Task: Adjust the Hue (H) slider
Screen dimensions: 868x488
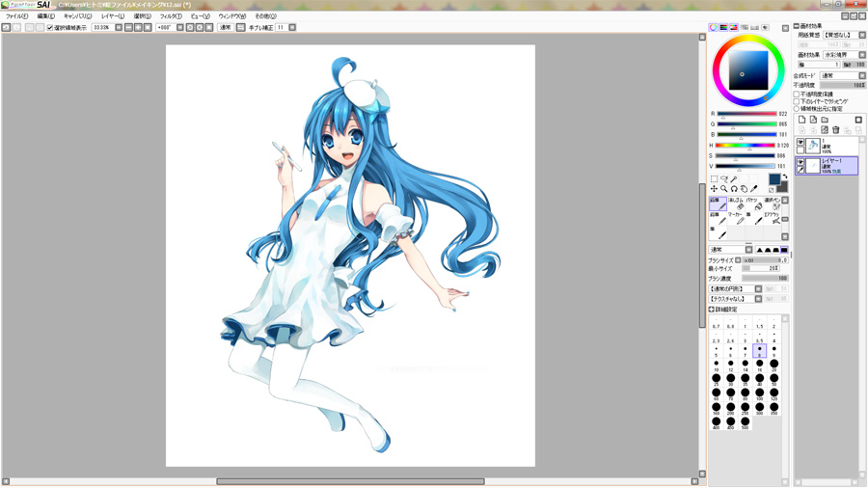Action: click(745, 146)
